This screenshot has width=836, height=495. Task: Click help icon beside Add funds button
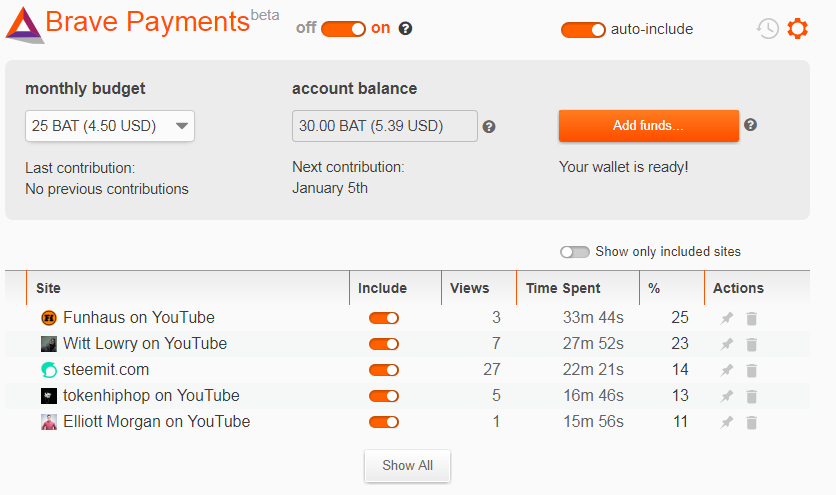click(x=751, y=125)
